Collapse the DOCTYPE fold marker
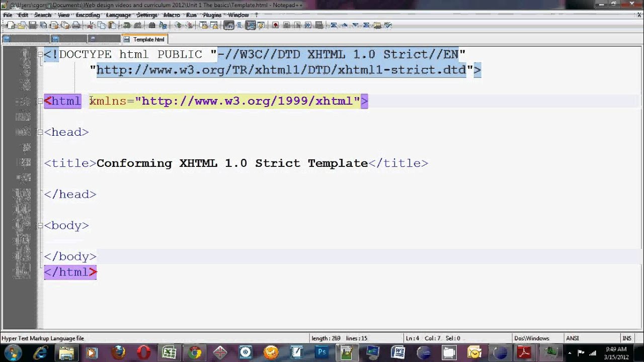 click(x=40, y=54)
